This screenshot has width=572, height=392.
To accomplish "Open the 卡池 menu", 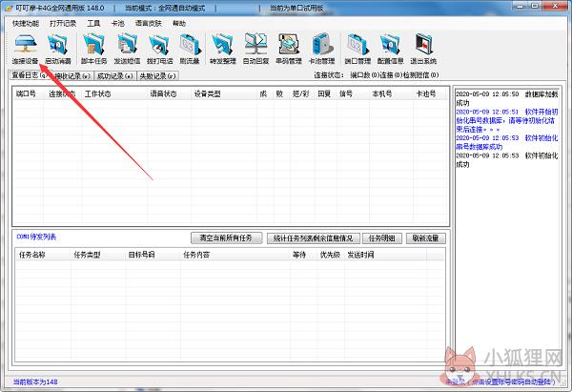I will tap(117, 23).
